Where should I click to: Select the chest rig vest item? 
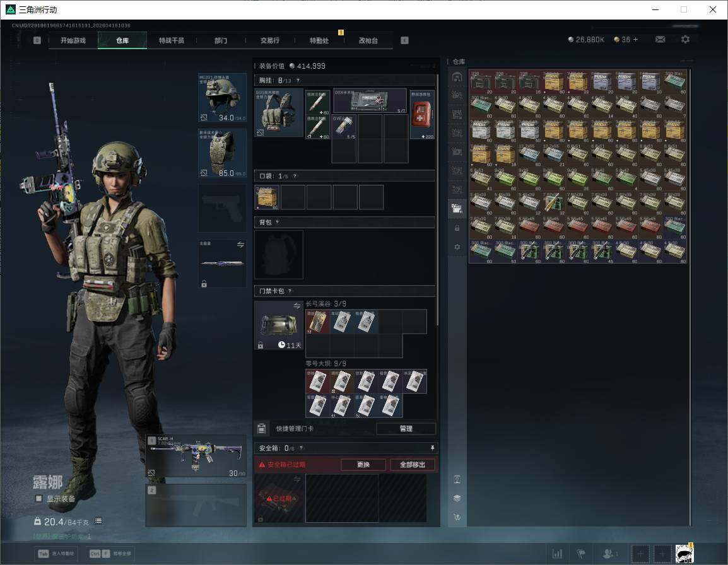pyautogui.click(x=279, y=112)
